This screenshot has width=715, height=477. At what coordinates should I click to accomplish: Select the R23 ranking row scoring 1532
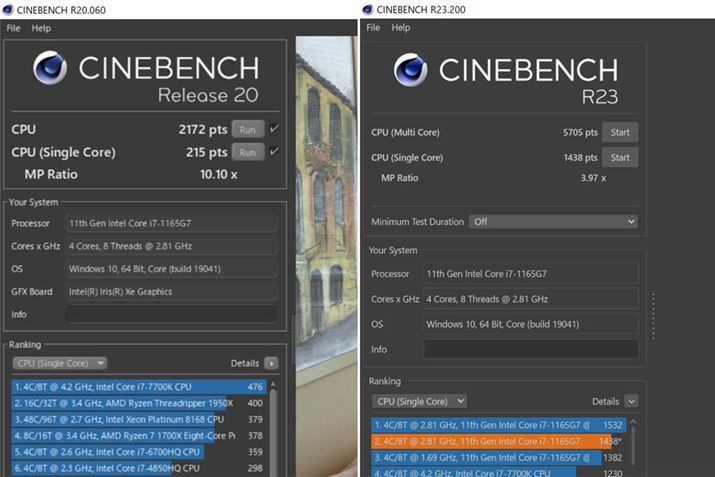(498, 425)
